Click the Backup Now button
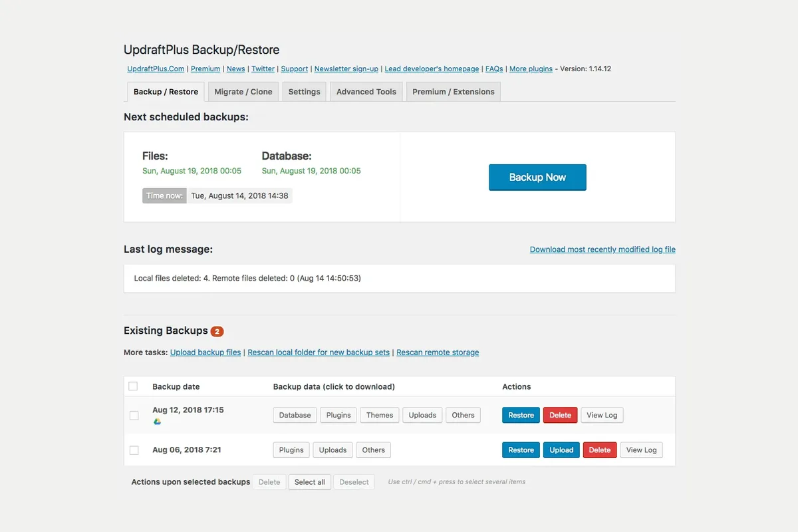Viewport: 798px width, 532px height. [x=537, y=178]
